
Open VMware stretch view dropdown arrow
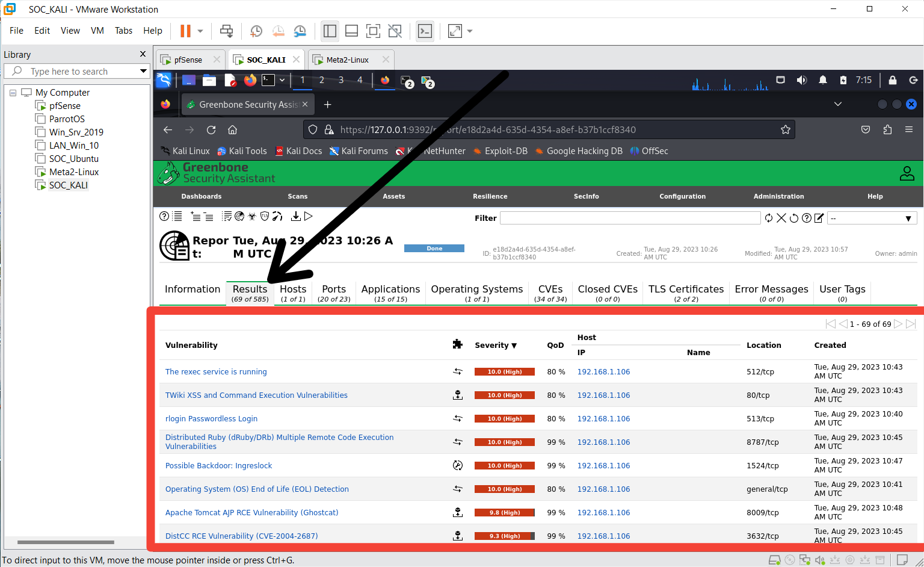tap(470, 31)
